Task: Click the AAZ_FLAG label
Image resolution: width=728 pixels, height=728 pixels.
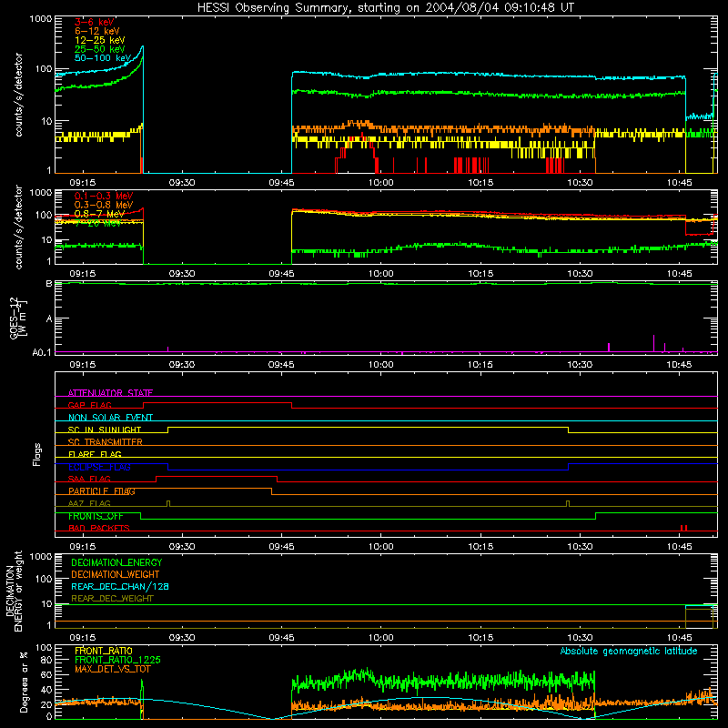Action: [89, 503]
